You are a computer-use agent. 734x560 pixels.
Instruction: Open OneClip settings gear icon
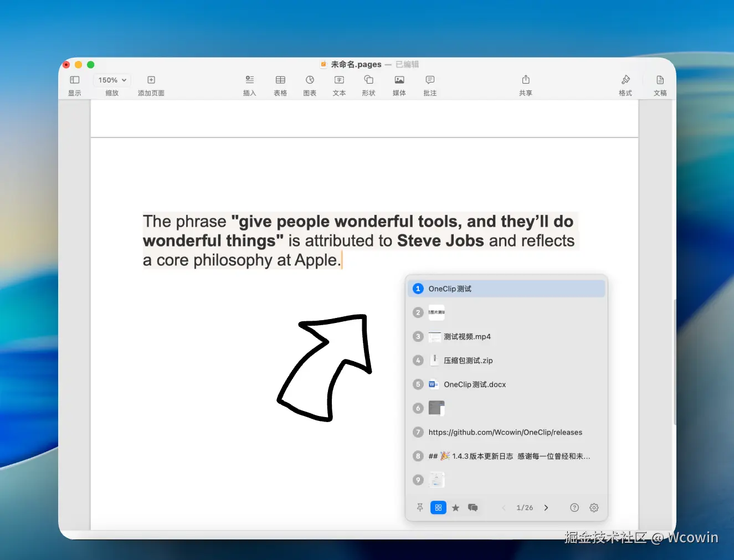[x=594, y=507]
